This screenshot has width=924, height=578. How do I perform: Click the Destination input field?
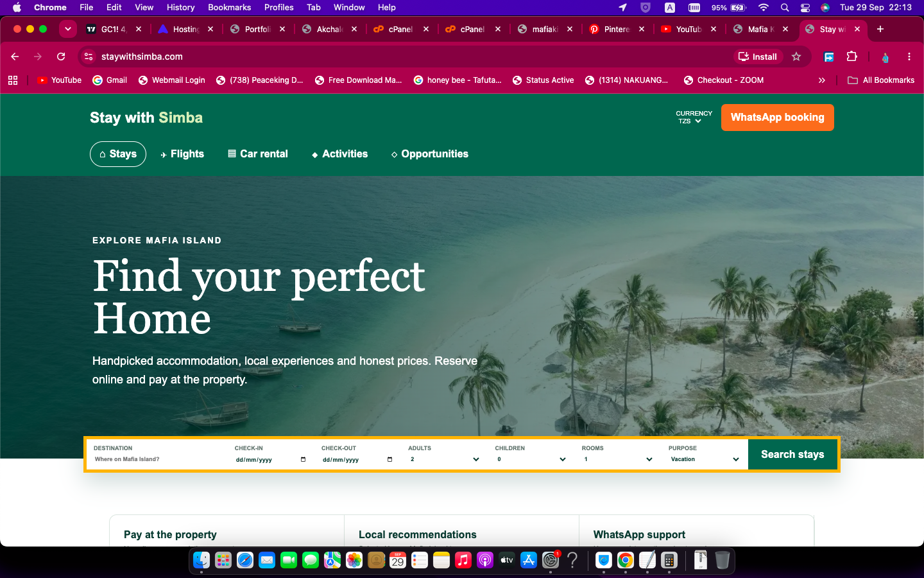[x=157, y=459]
